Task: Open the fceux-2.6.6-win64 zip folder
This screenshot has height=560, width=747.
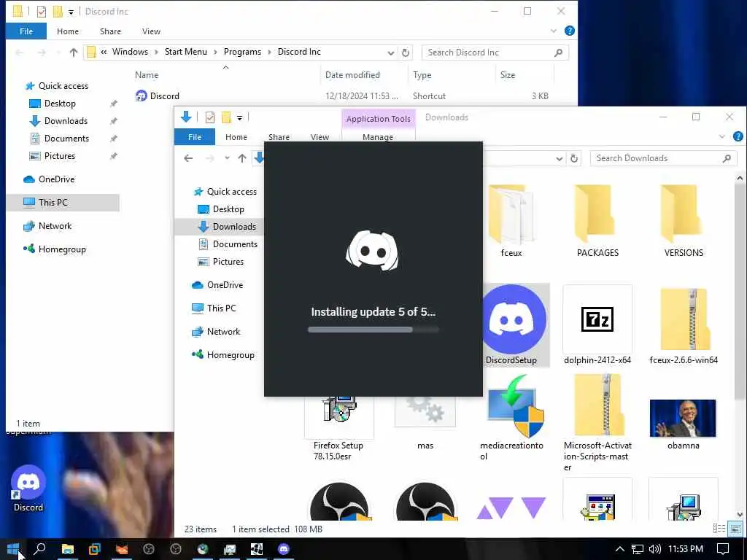Action: [684, 325]
